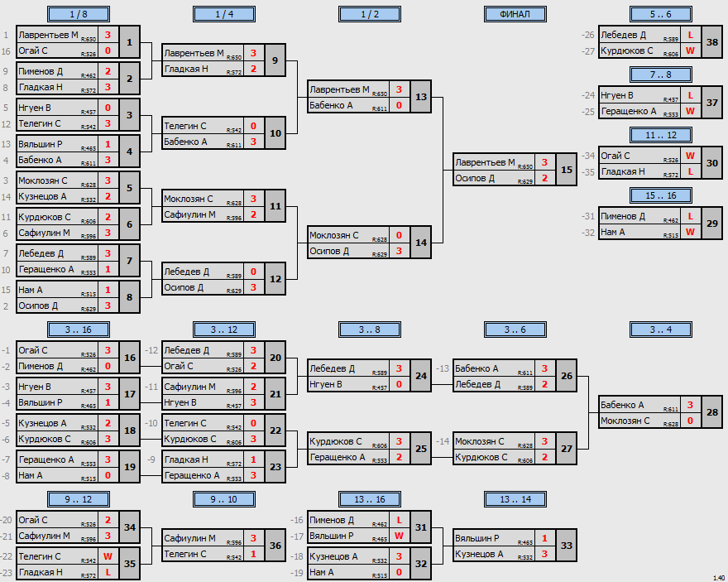Click Моклозян С in match 11
728x582 pixels.
coord(189,199)
